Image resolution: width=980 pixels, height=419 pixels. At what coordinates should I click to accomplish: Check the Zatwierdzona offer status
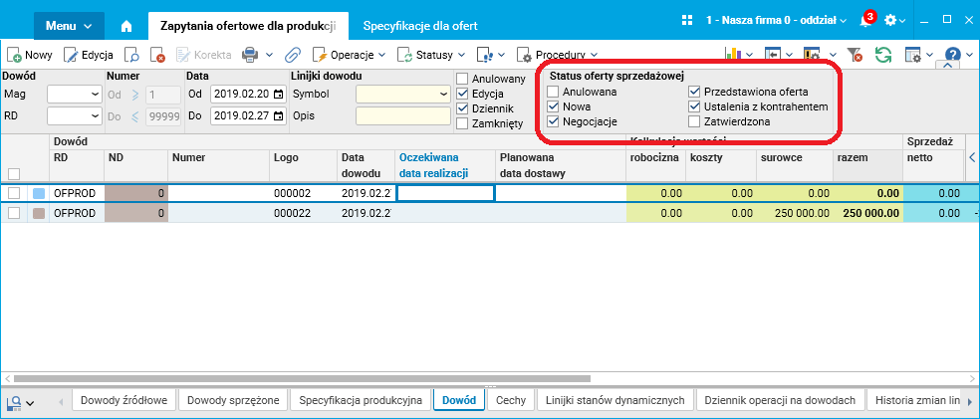click(x=694, y=121)
